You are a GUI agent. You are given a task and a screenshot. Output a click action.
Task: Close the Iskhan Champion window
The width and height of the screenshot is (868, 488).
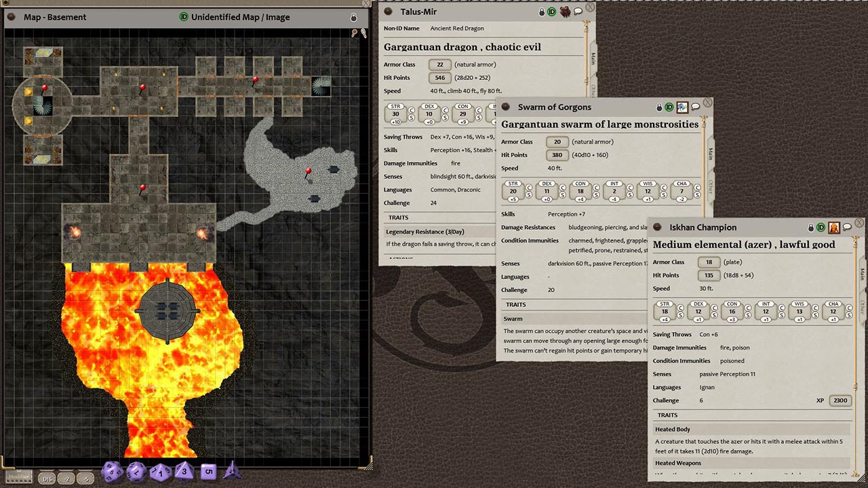pos(859,223)
